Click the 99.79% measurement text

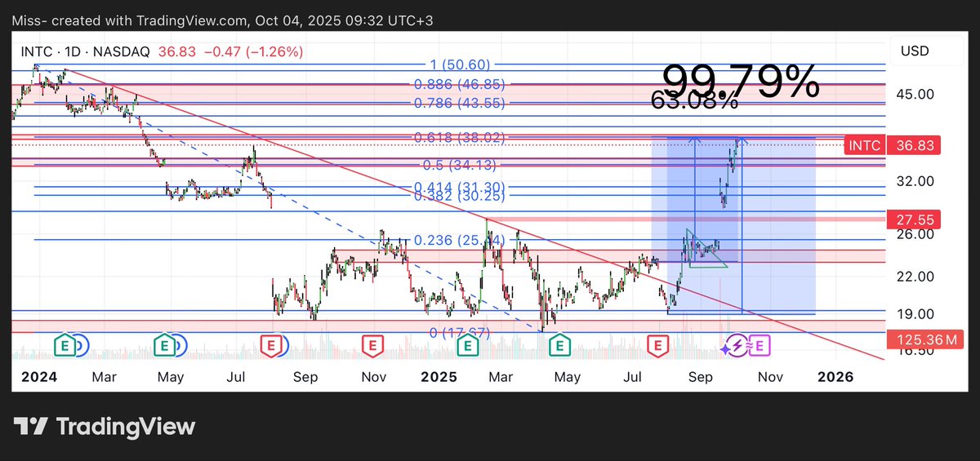tap(741, 82)
